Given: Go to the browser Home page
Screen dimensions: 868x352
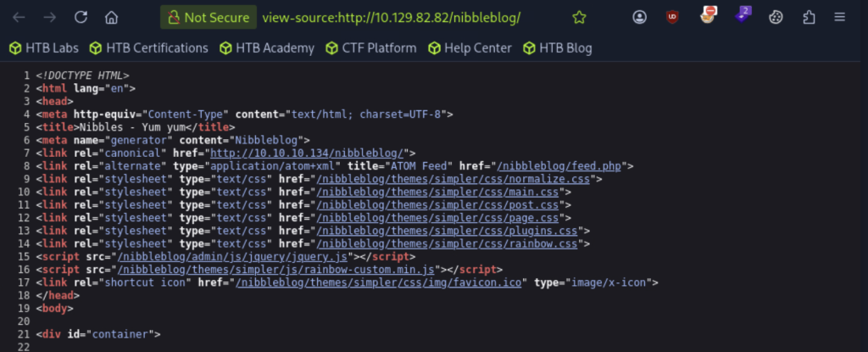Looking at the screenshot, I should (x=111, y=17).
